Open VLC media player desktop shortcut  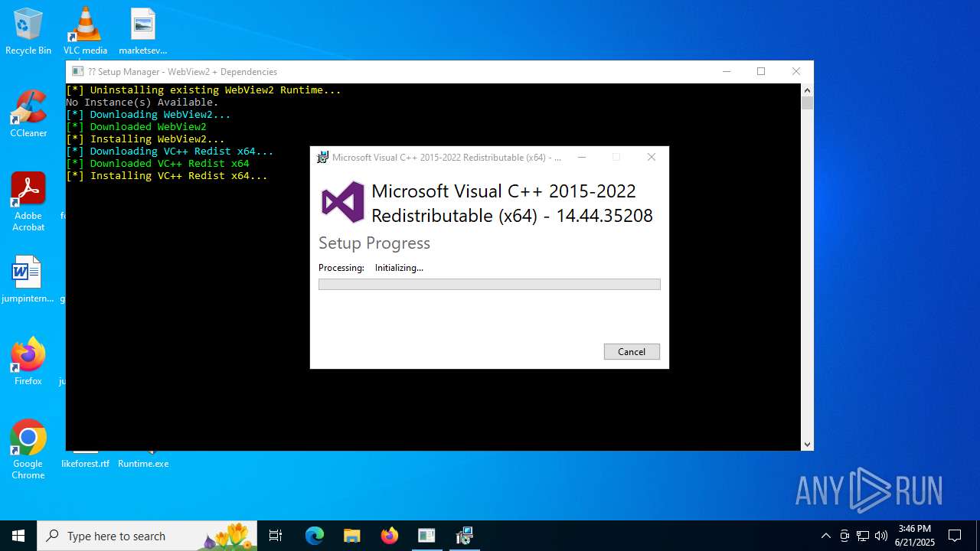coord(85,31)
